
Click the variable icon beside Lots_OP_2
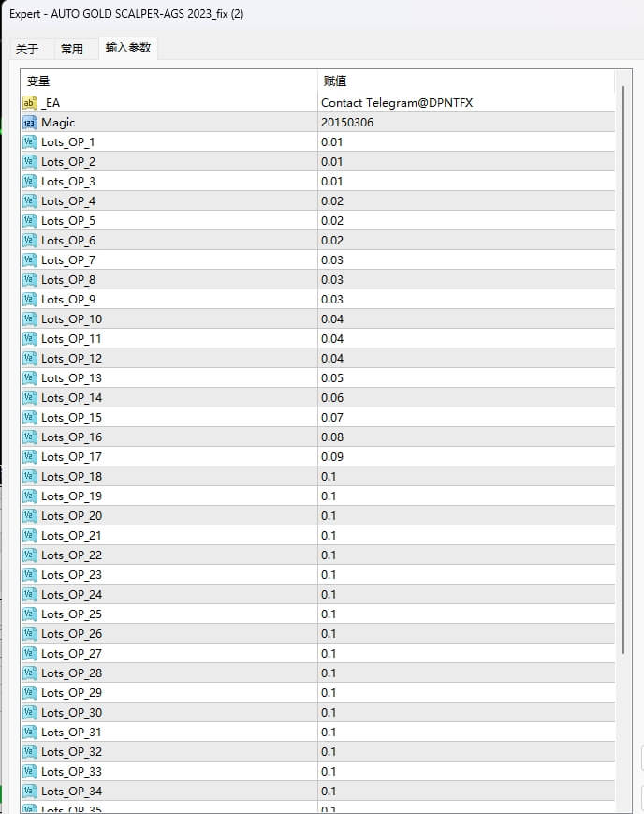tap(30, 162)
